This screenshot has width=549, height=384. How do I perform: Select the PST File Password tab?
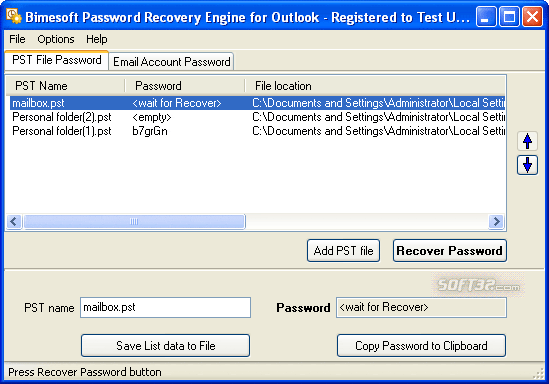tap(56, 60)
